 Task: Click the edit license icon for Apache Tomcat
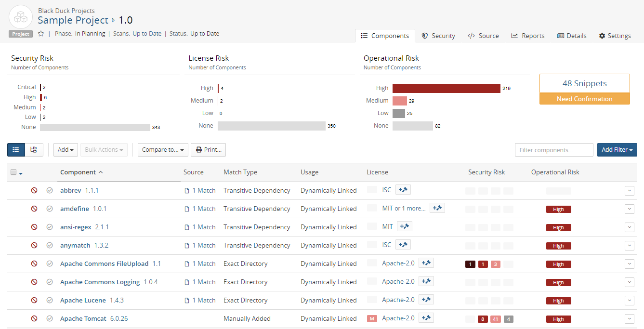(426, 318)
